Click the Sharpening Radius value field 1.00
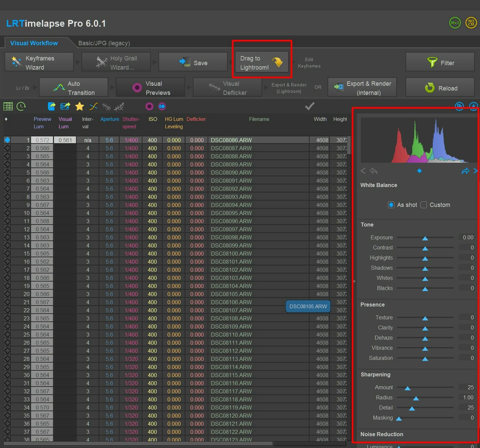The image size is (480, 448). point(466,397)
